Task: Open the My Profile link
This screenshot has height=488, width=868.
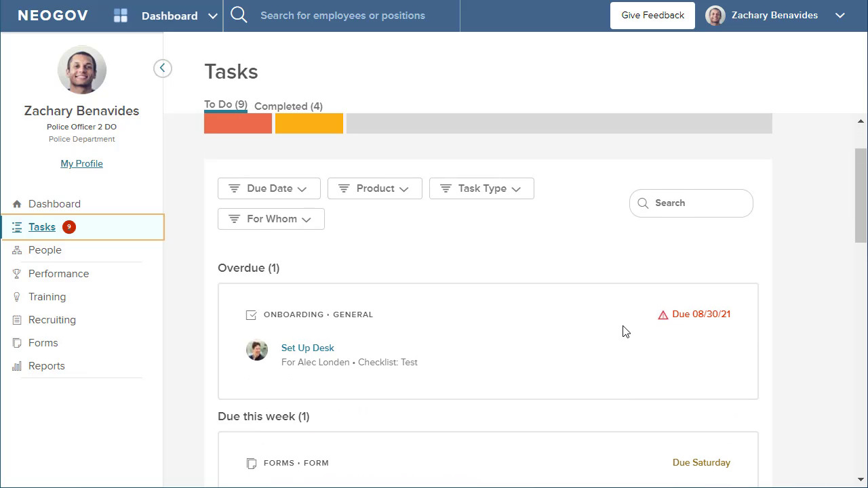Action: [81, 163]
